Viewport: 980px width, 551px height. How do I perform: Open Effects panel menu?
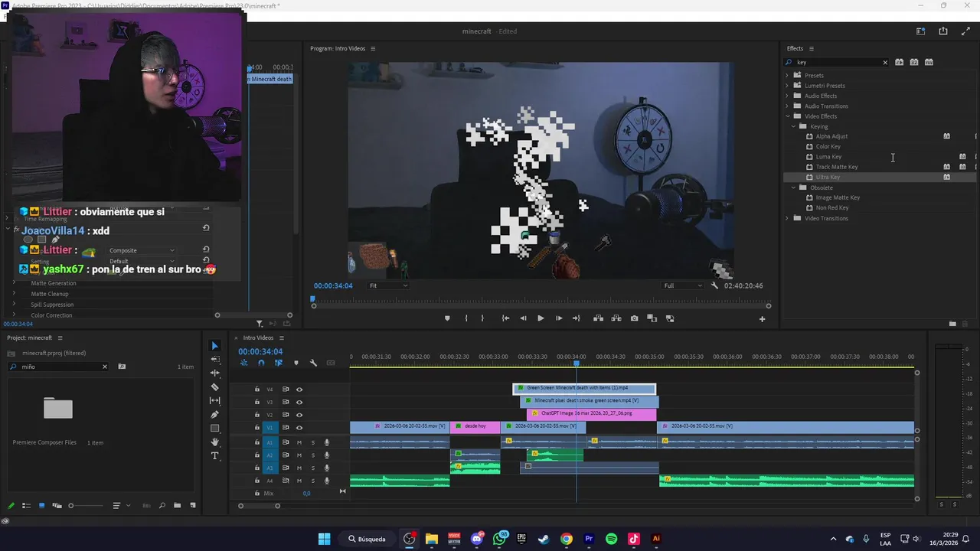812,48
